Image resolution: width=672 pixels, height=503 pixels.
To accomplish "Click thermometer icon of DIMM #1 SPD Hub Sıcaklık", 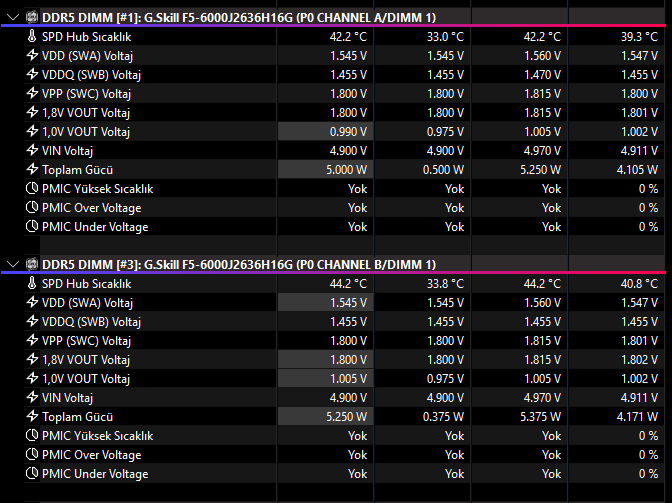I will pos(32,36).
